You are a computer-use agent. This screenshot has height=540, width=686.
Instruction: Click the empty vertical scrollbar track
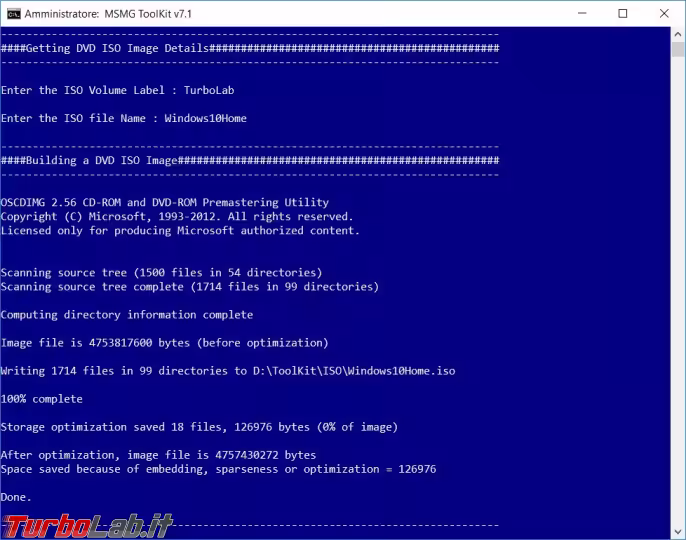678,291
